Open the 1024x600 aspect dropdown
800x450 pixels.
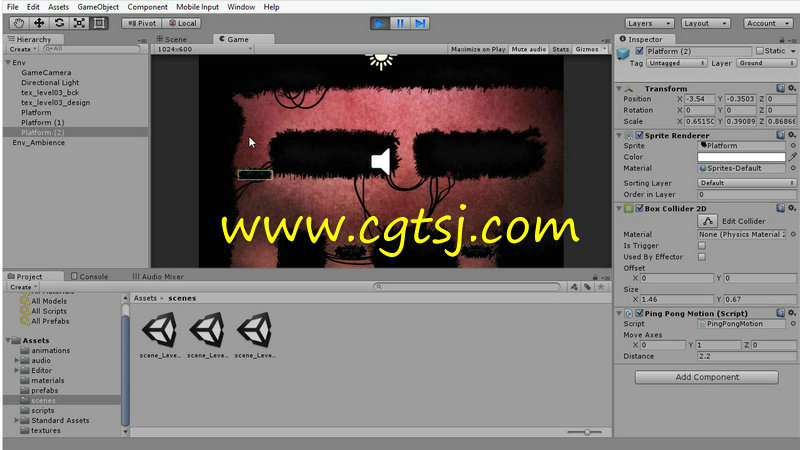click(x=204, y=49)
